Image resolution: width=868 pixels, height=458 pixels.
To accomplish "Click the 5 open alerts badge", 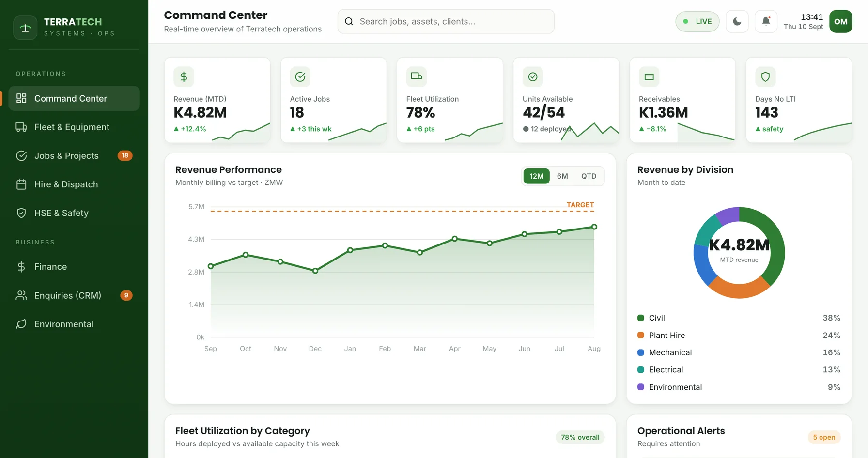I will point(824,437).
